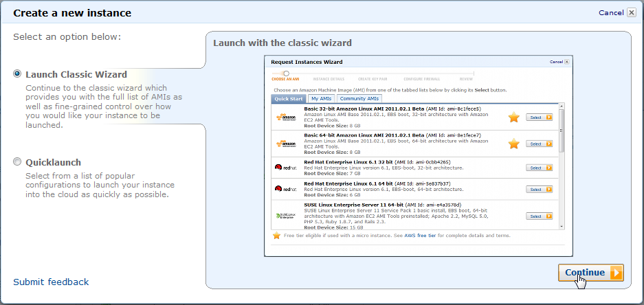Click 'Basic 32-bit Amazon Linux AMI 2011.02.1 Beta' title

pyautogui.click(x=364, y=109)
